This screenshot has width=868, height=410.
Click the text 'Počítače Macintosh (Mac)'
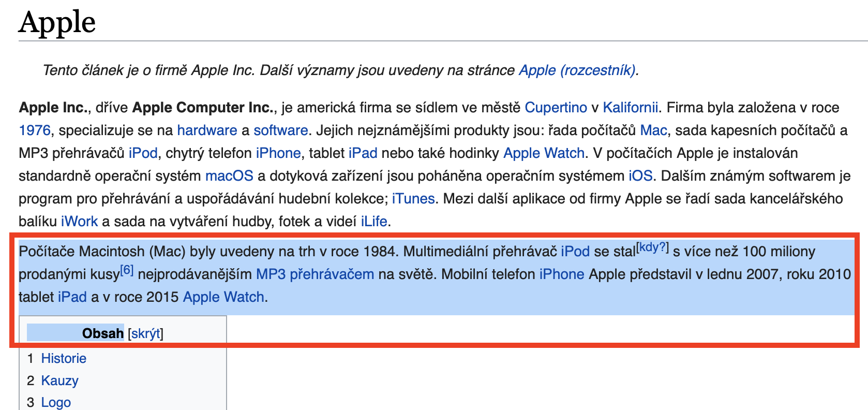pyautogui.click(x=102, y=252)
